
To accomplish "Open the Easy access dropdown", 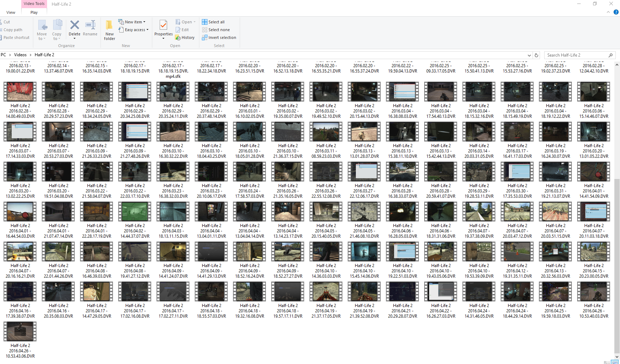I will tap(133, 30).
